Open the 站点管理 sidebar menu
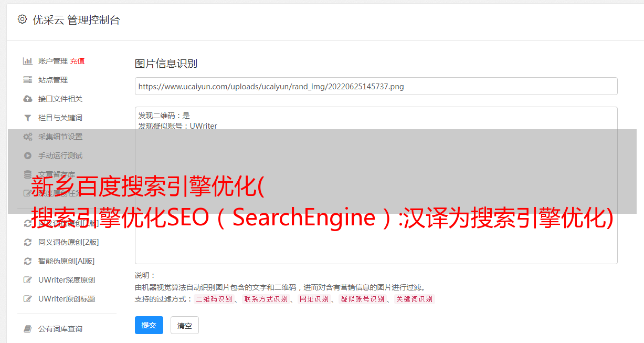Image resolution: width=644 pixels, height=343 pixels. click(53, 80)
